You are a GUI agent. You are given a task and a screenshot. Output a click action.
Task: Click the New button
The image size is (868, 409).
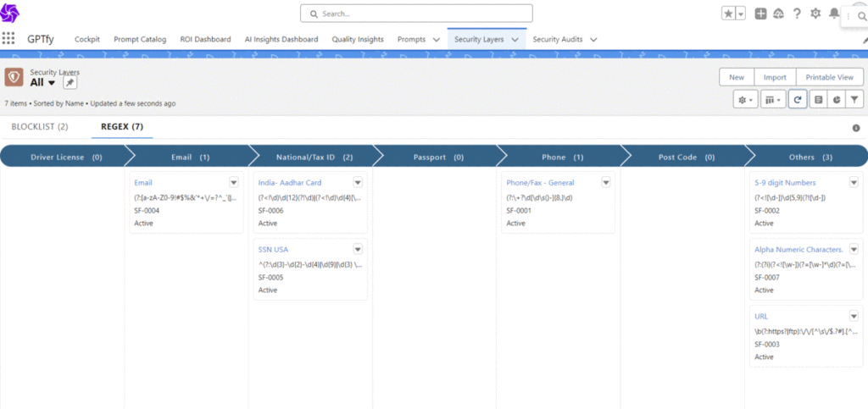click(736, 77)
